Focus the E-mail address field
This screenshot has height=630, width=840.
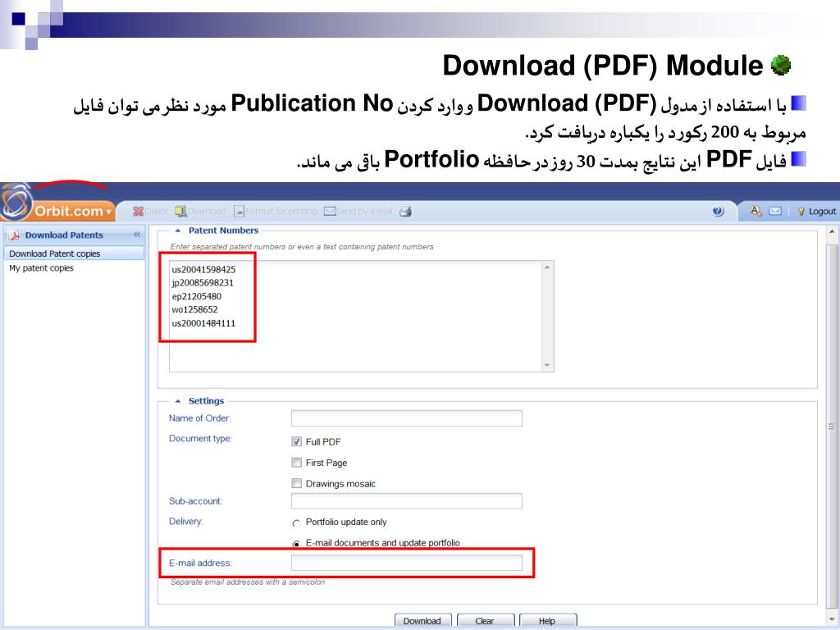(407, 563)
